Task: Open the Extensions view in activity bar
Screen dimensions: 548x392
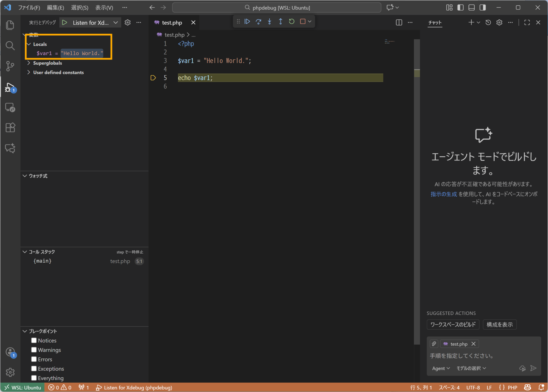Action: click(10, 128)
